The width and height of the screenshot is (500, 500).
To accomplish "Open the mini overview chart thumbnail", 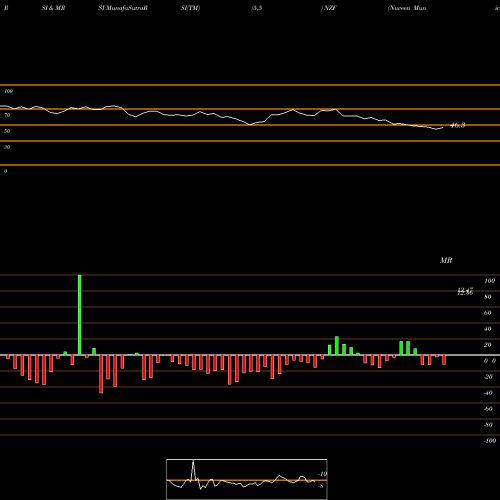I will coord(247,479).
